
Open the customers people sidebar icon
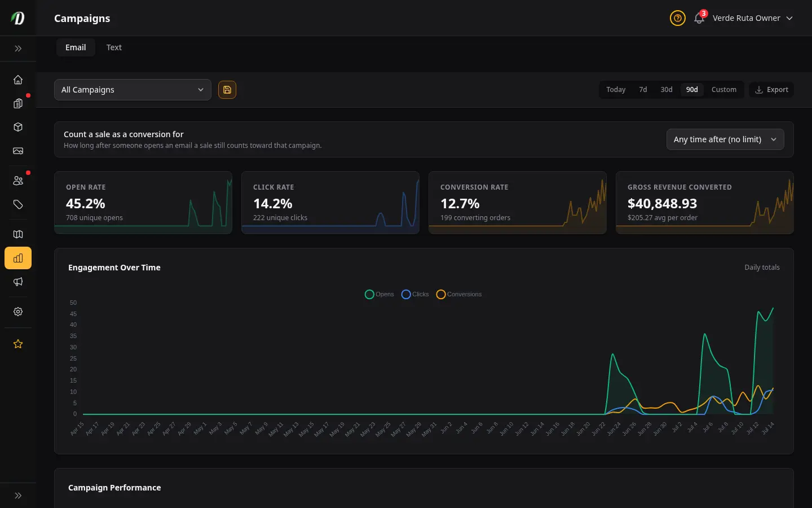click(x=18, y=181)
